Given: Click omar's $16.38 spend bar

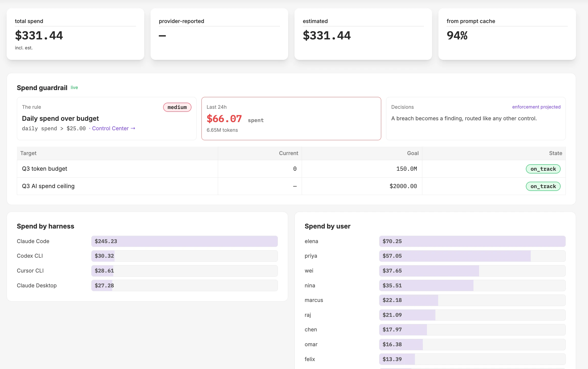Looking at the screenshot, I should (472, 344).
